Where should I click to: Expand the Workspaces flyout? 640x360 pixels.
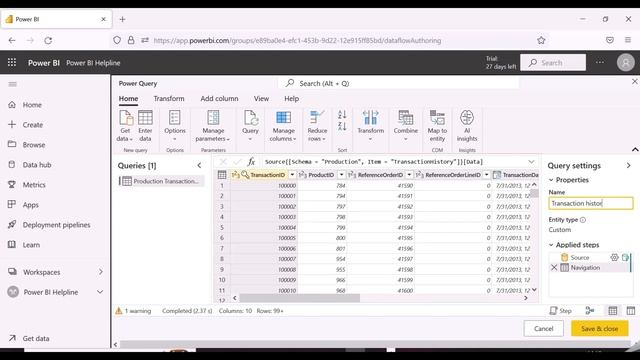click(x=101, y=272)
